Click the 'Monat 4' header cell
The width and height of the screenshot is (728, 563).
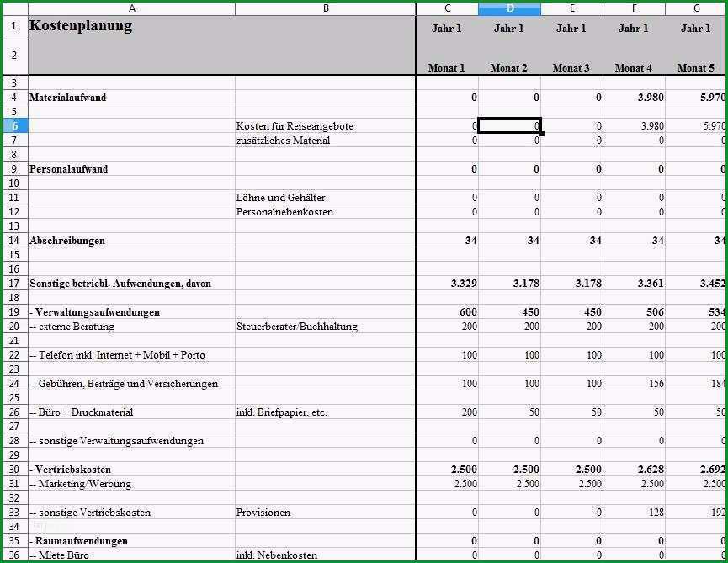[x=633, y=68]
